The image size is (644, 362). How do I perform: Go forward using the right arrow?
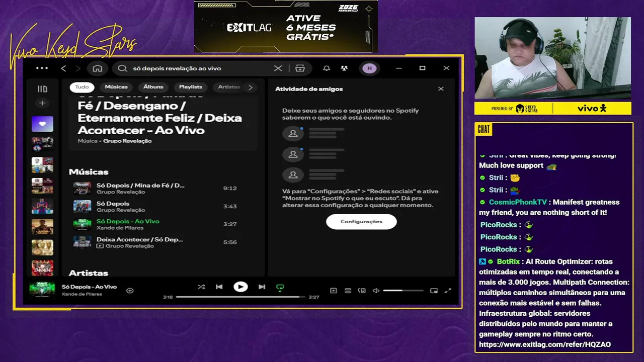[x=78, y=68]
